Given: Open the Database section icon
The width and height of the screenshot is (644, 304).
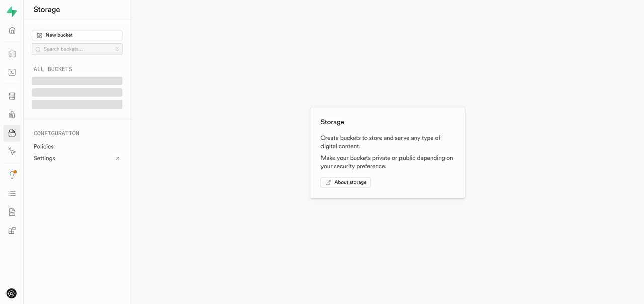Looking at the screenshot, I should point(12,96).
